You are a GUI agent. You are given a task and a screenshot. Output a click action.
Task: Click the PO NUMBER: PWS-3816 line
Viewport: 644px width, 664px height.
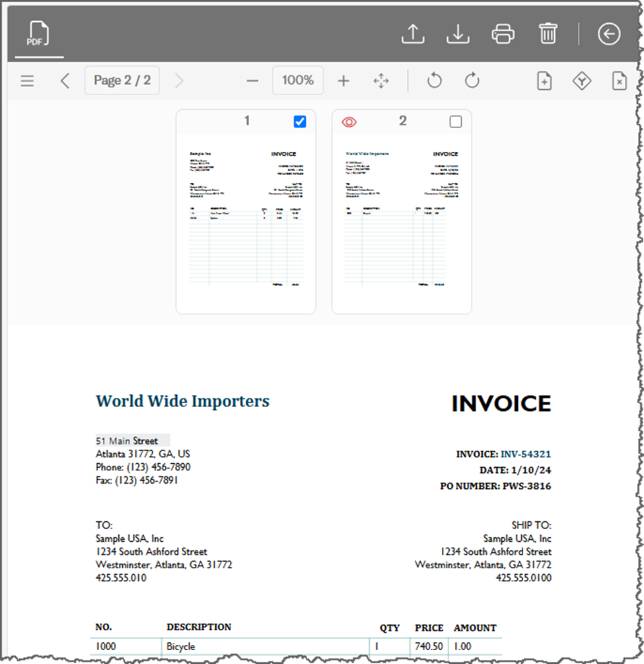tap(496, 486)
